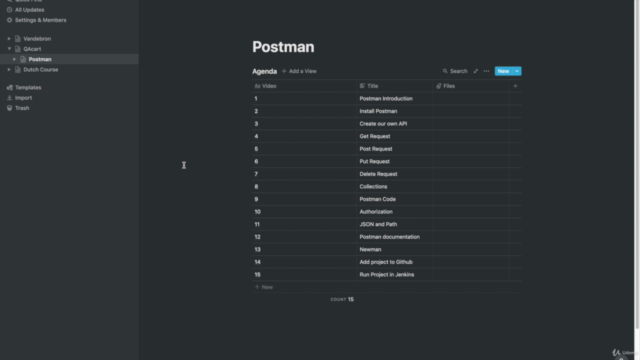640x360 pixels.
Task: Open the three-dot table options menu
Action: (486, 71)
